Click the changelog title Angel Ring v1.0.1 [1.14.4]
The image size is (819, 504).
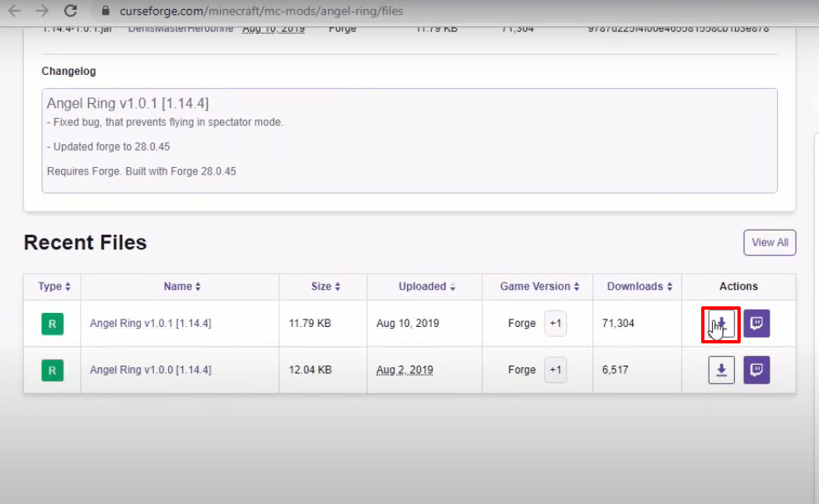click(x=128, y=104)
